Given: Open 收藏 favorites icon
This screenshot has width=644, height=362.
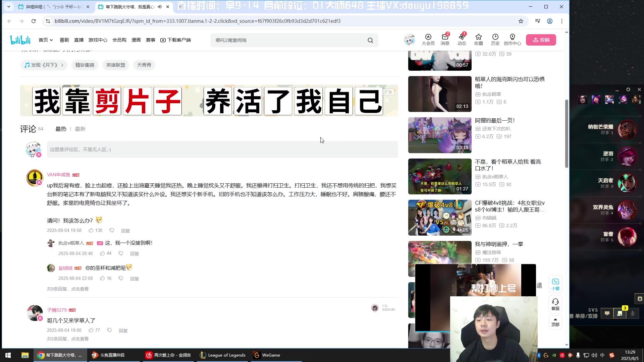Looking at the screenshot, I should click(x=478, y=40).
